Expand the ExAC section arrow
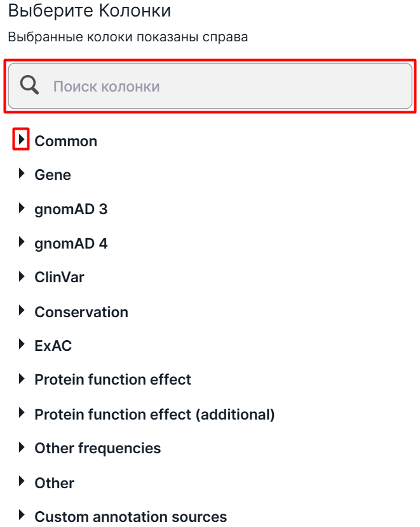420x527 pixels. click(x=22, y=344)
